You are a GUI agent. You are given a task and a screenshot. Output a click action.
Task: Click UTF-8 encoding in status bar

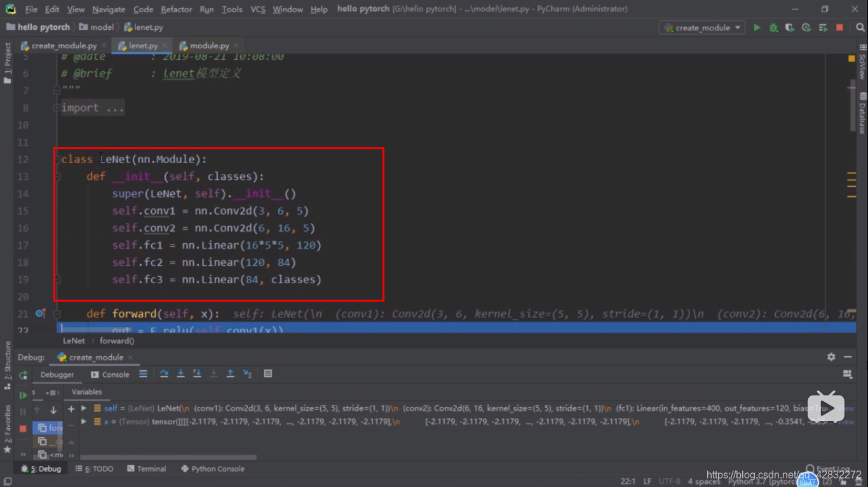click(x=669, y=481)
